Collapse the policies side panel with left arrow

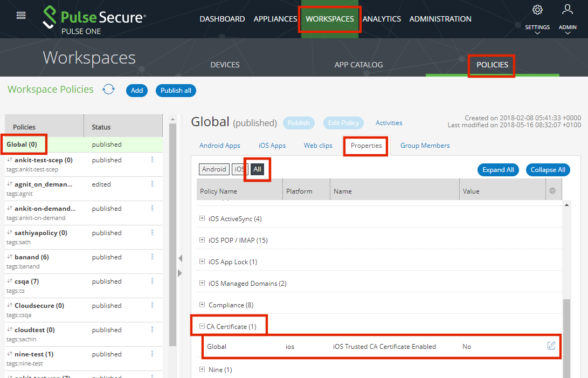click(x=180, y=258)
